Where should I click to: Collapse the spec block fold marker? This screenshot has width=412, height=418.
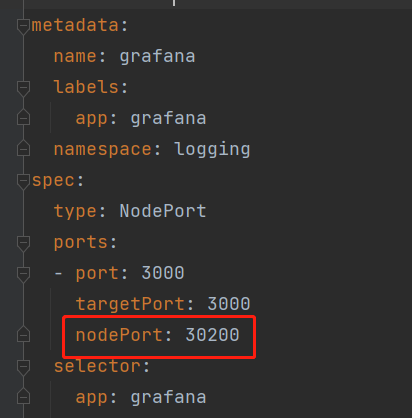23,181
